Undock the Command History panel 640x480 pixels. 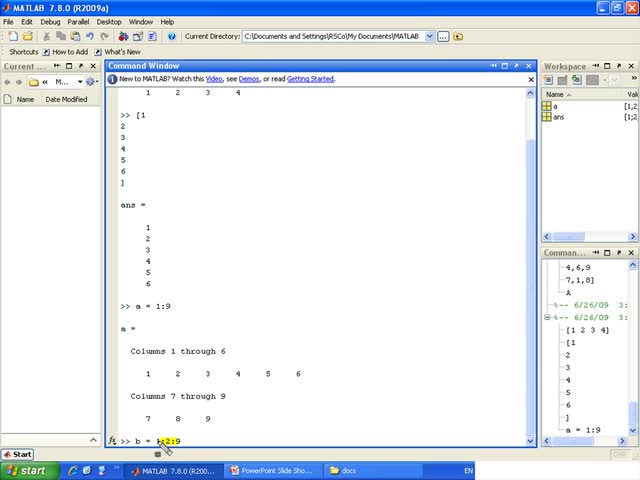[x=619, y=253]
